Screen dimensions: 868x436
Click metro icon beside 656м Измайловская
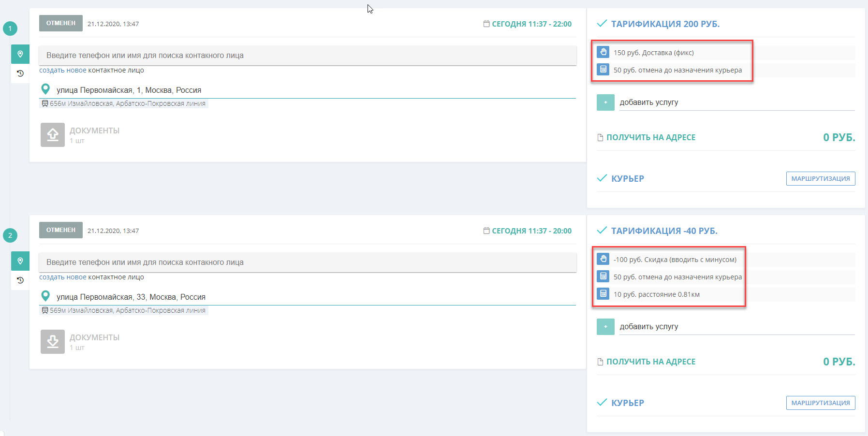pos(45,103)
